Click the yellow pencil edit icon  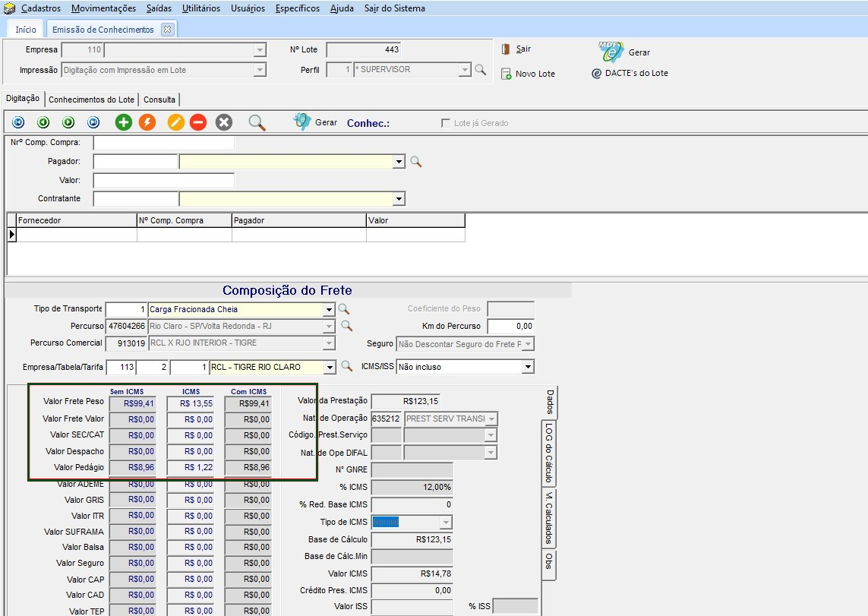[x=176, y=122]
